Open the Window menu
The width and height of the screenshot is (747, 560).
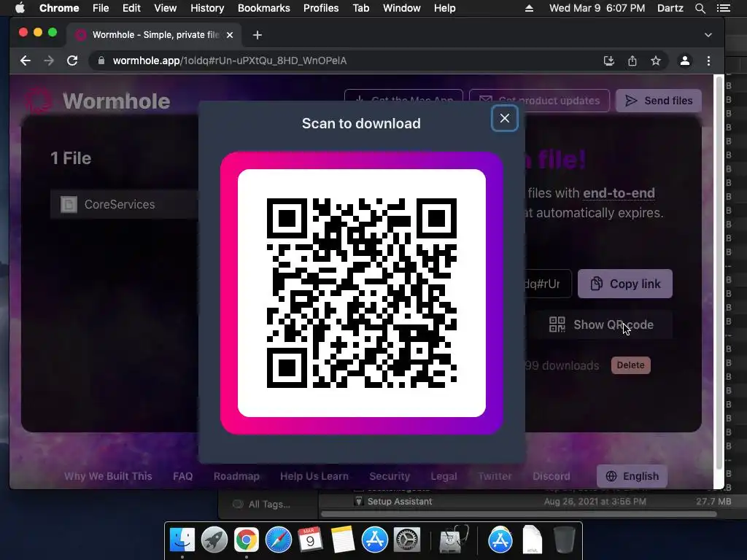coord(402,8)
